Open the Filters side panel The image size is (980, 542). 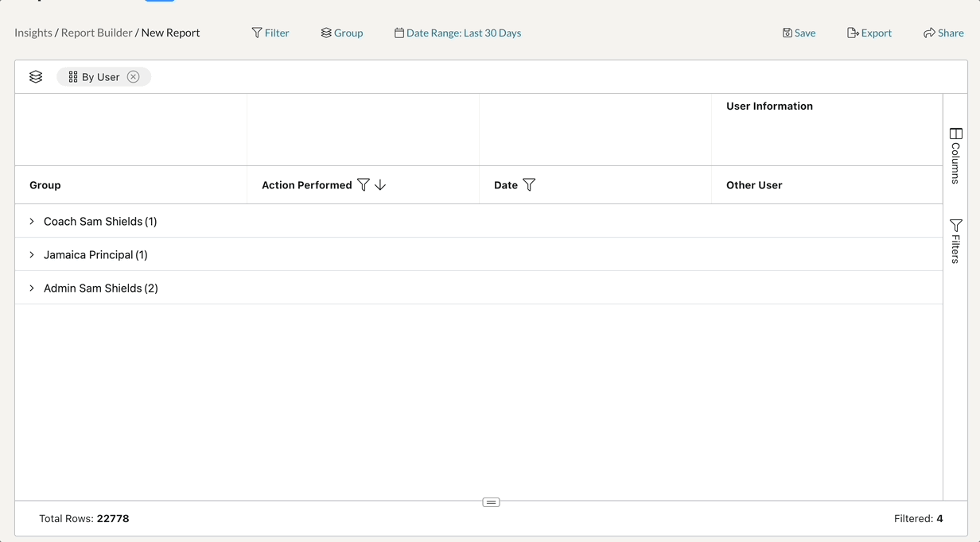(955, 241)
